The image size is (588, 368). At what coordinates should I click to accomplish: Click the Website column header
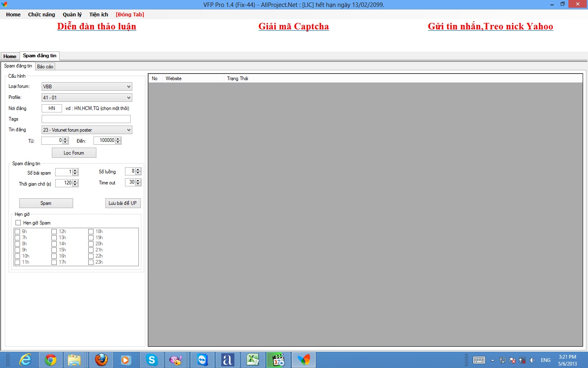click(193, 79)
